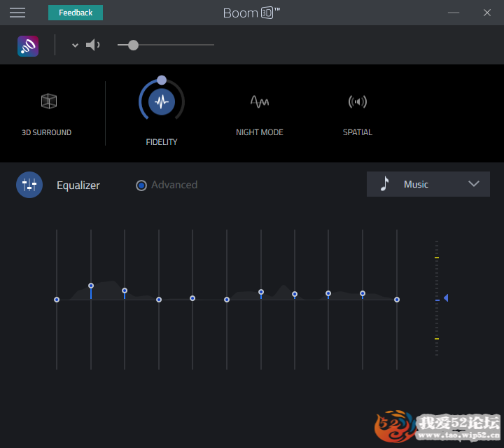Click the Feedback button
This screenshot has width=504, height=448.
(x=76, y=13)
